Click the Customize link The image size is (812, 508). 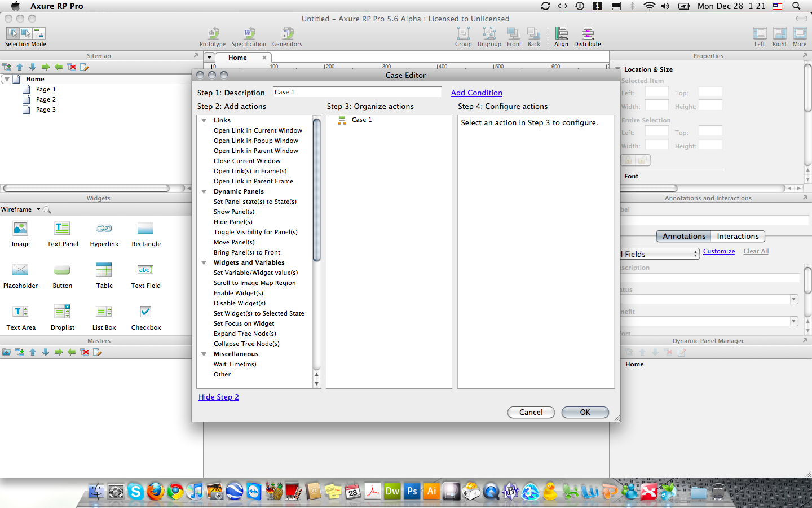pyautogui.click(x=719, y=252)
